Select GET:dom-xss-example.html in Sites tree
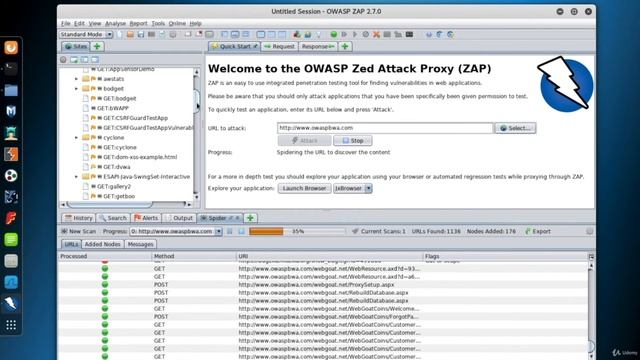The image size is (640, 360). [x=140, y=157]
